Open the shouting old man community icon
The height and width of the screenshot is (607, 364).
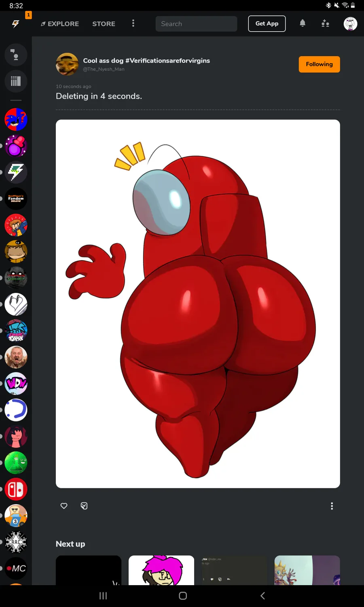(x=16, y=357)
